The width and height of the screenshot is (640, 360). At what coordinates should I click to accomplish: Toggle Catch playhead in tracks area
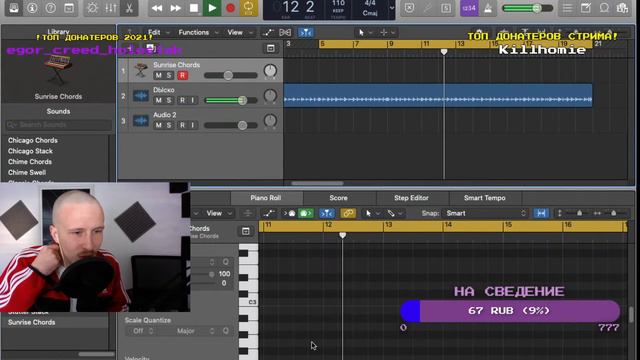(x=305, y=32)
